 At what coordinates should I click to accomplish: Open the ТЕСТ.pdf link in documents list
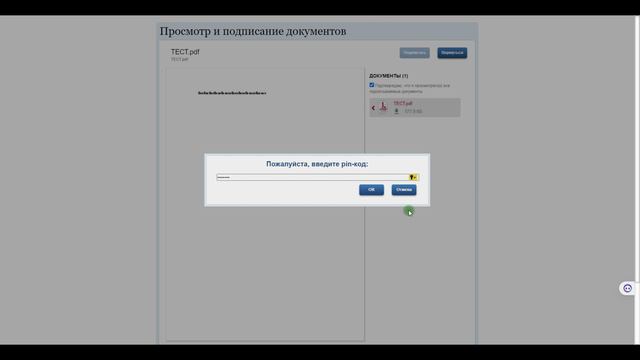(x=403, y=103)
